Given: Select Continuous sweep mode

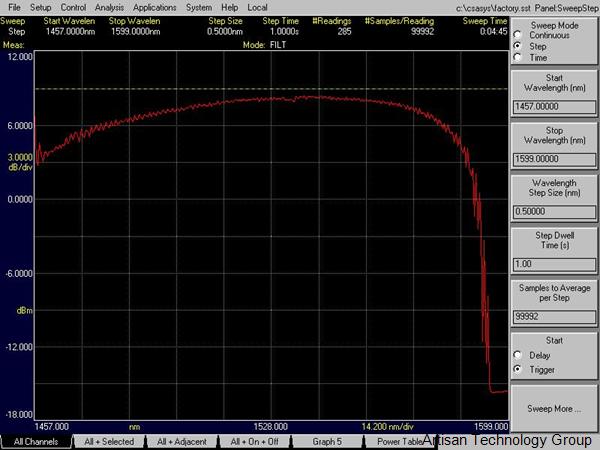Looking at the screenshot, I should [x=516, y=35].
